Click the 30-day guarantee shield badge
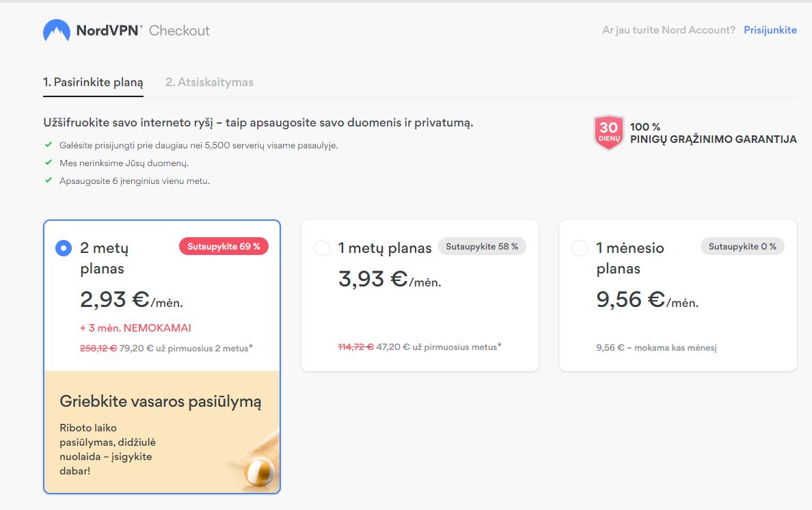 click(x=608, y=133)
